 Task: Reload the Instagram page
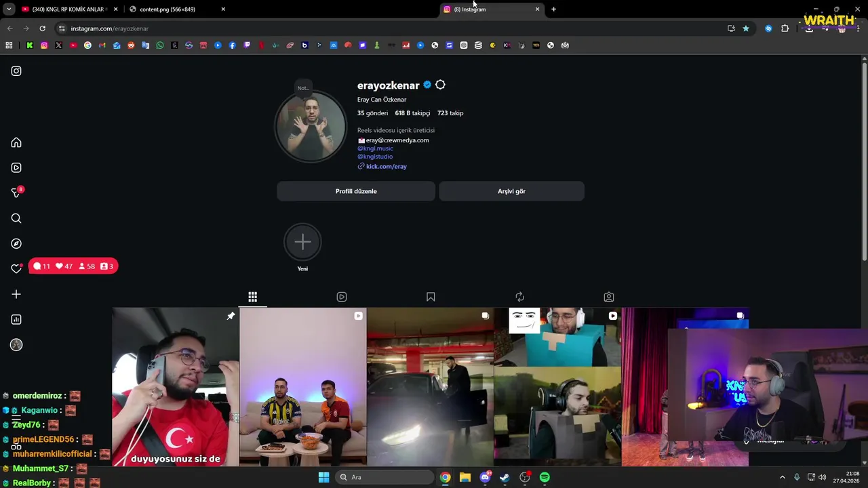pos(42,28)
